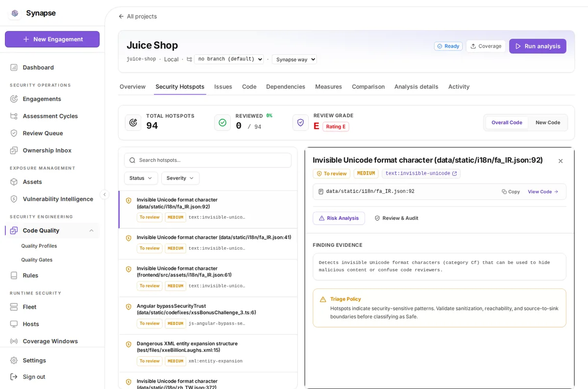The height and width of the screenshot is (389, 588).
Task: Open the Comparison tab
Action: [368, 86]
